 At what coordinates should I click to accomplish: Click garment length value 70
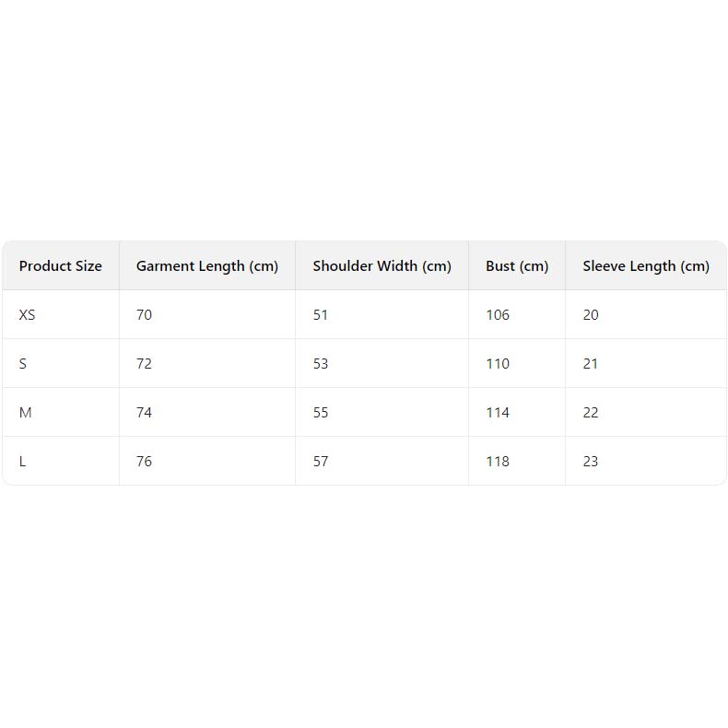pyautogui.click(x=144, y=315)
